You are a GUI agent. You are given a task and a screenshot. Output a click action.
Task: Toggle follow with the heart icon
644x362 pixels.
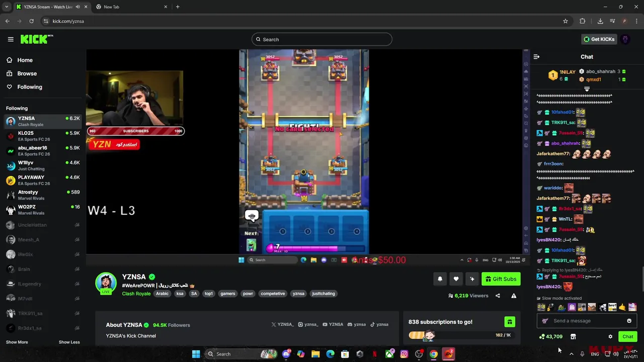coord(456,279)
